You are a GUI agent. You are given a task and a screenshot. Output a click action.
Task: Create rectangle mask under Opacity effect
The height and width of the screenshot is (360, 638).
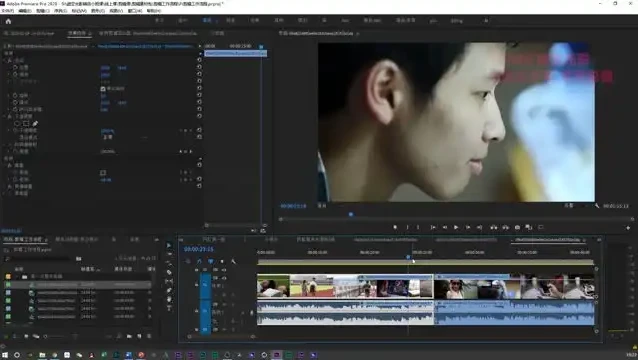pyautogui.click(x=26, y=123)
